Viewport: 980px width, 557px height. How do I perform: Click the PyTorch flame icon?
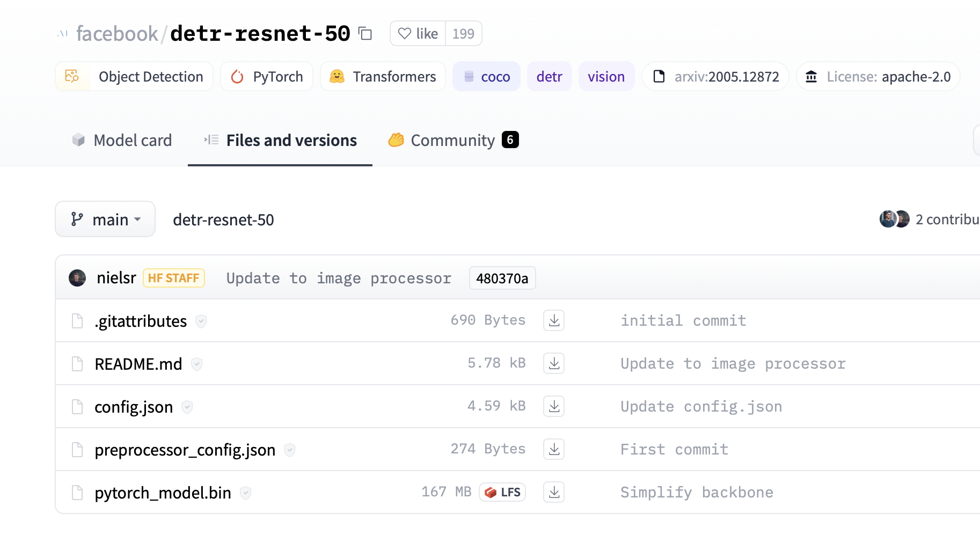[x=237, y=77]
